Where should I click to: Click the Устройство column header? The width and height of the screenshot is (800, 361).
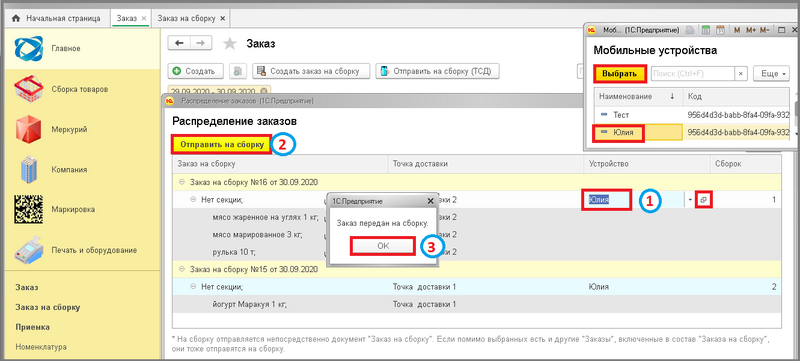coord(646,164)
